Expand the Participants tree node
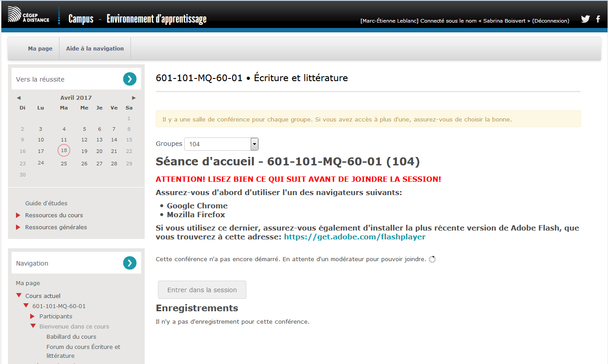Viewport: 608px width, 364px height. [32, 317]
